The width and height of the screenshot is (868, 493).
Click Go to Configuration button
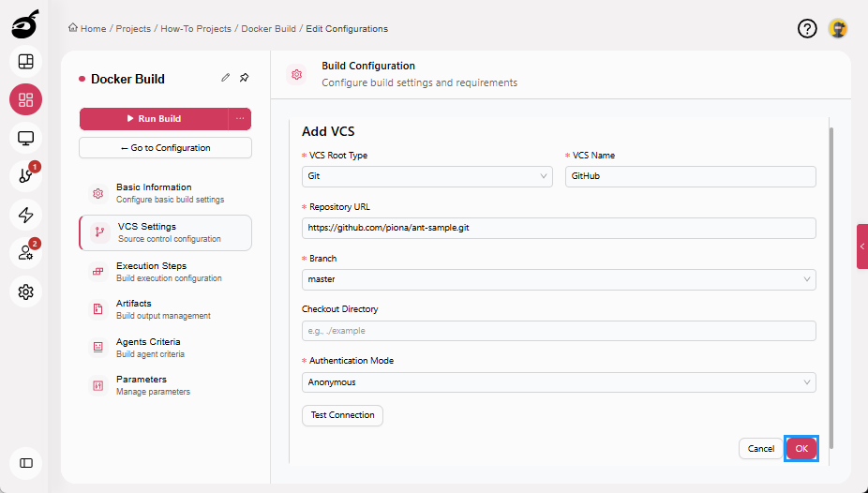click(165, 148)
